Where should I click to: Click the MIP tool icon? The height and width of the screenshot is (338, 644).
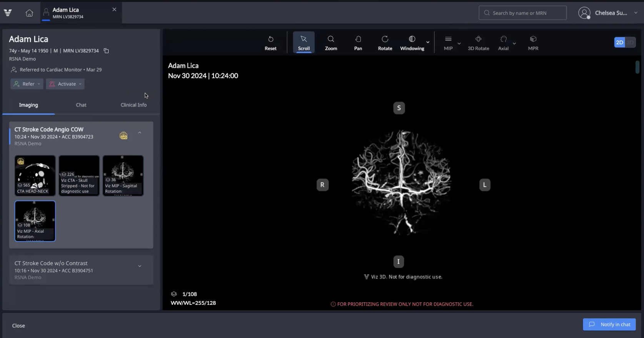(448, 43)
